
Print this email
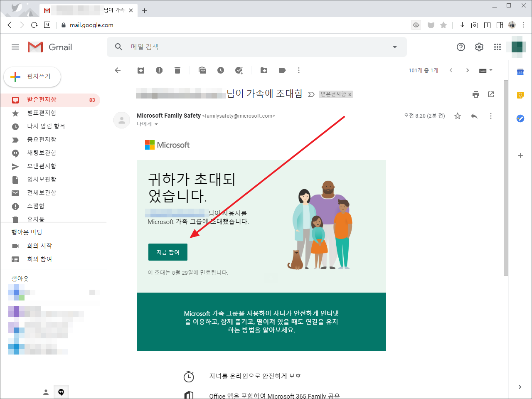coord(476,94)
